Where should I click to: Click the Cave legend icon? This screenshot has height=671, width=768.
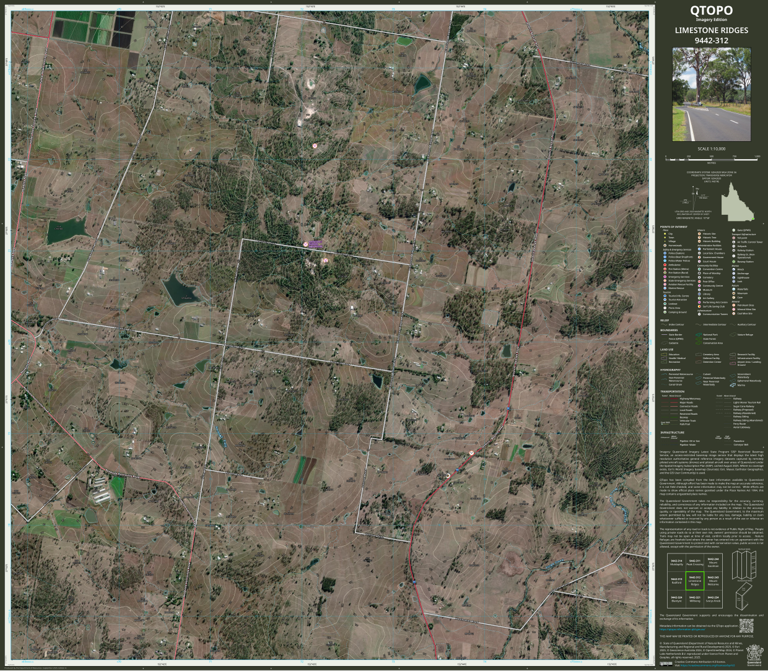point(734,297)
